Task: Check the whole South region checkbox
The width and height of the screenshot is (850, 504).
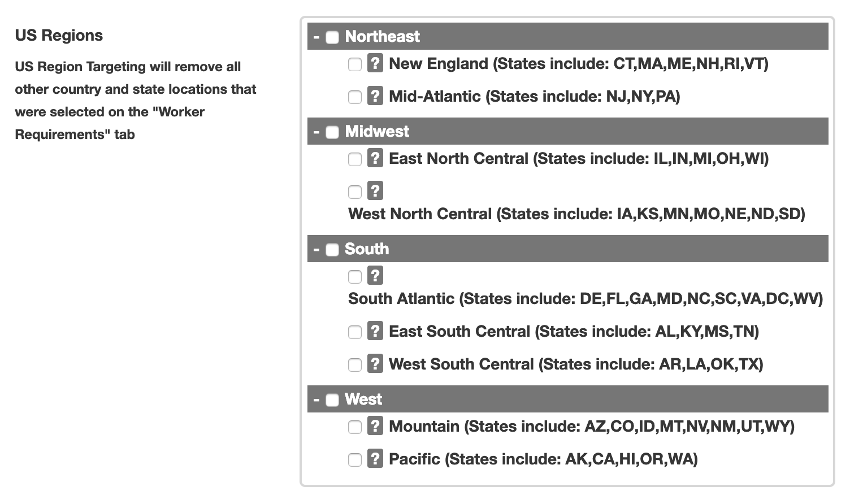Action: 332,250
